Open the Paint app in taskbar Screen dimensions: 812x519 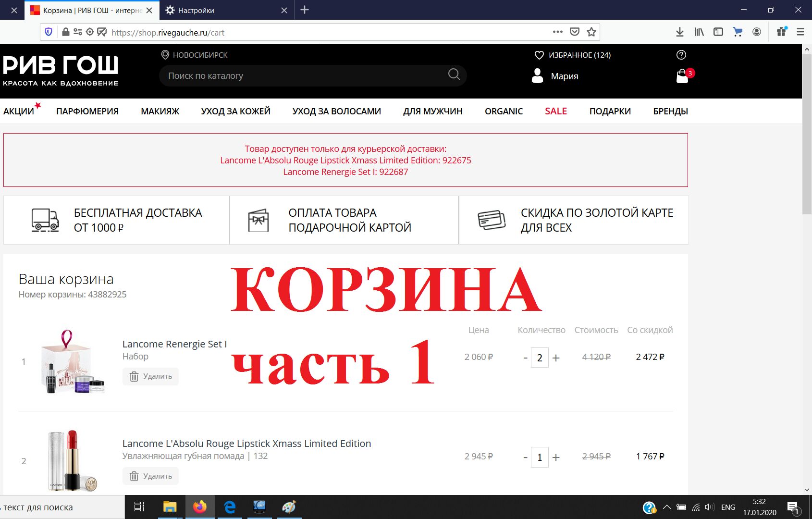[289, 507]
